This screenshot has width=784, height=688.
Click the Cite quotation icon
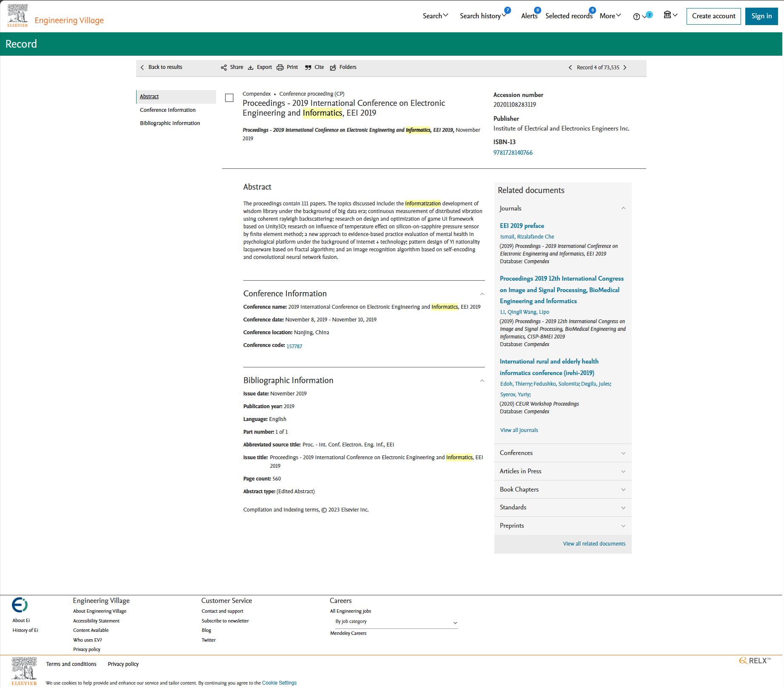pos(308,68)
